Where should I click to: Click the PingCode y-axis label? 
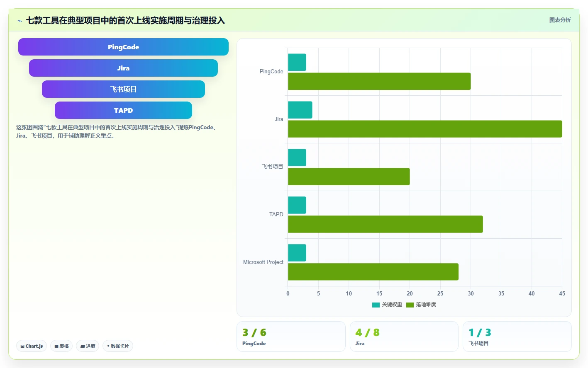pos(271,72)
